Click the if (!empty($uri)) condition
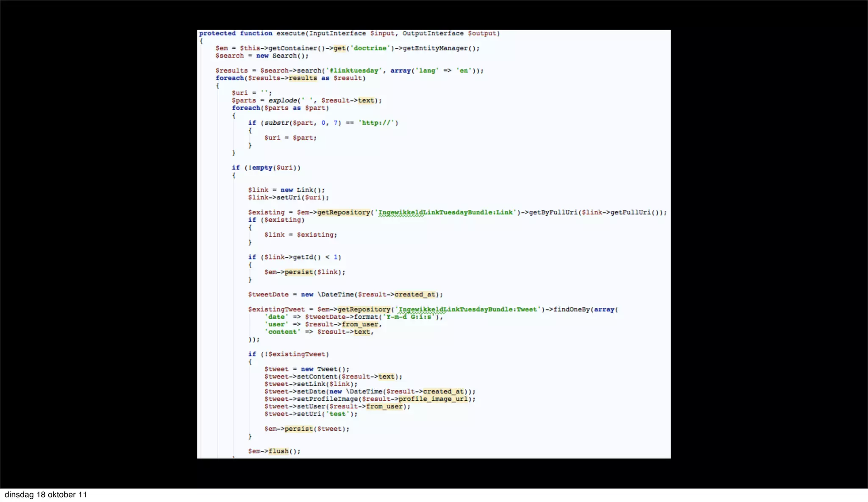 [x=266, y=168]
